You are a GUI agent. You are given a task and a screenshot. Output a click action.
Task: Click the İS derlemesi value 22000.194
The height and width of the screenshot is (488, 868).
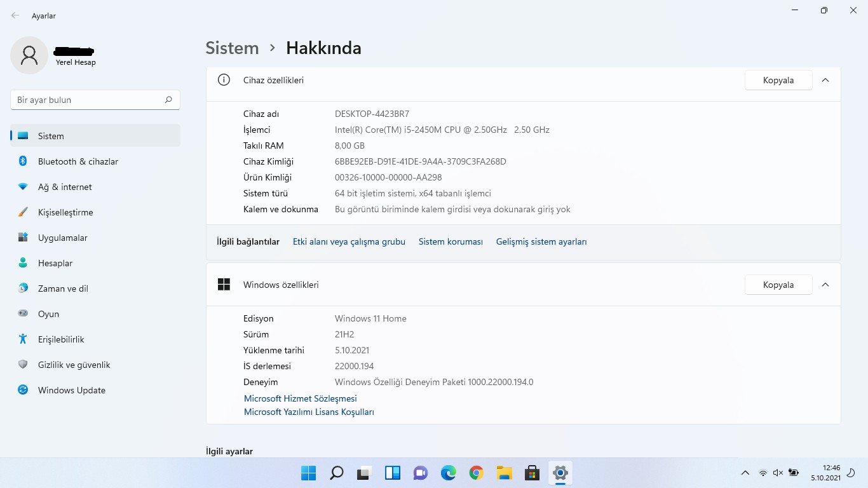coord(354,366)
